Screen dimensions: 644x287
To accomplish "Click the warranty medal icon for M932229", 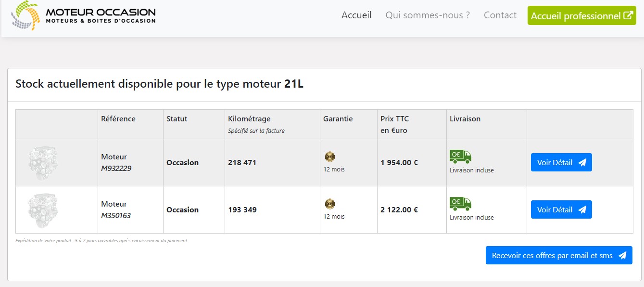I will tap(330, 157).
